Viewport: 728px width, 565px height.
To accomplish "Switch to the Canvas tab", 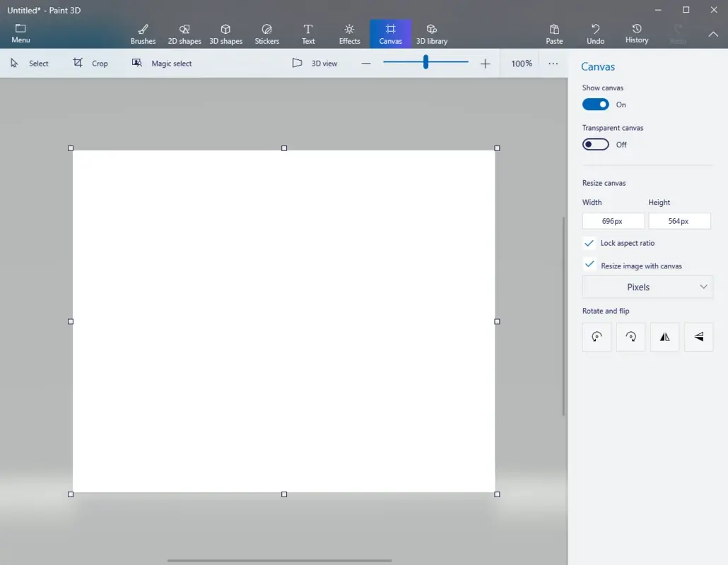I will 390,32.
